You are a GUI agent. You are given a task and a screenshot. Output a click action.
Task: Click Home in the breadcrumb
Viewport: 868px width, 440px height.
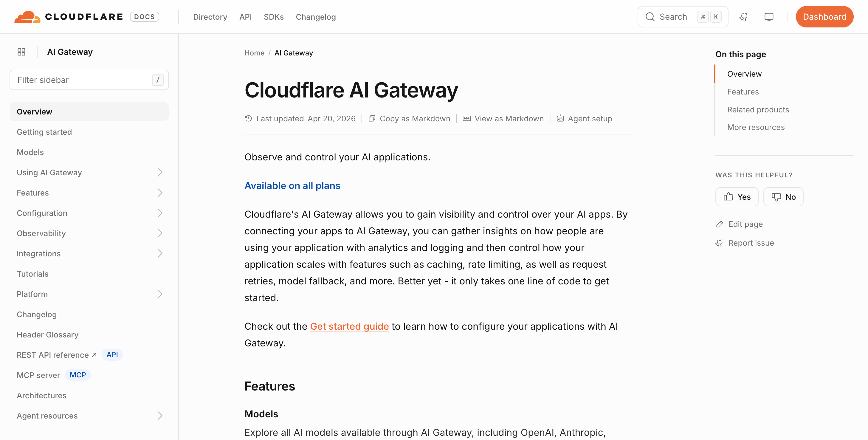click(254, 53)
